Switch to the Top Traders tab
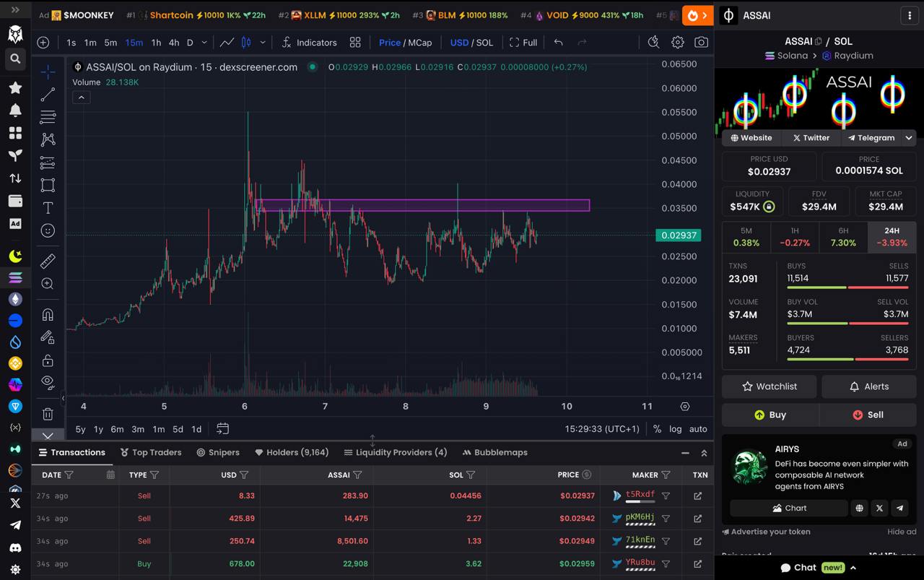The height and width of the screenshot is (580, 924). [x=151, y=452]
